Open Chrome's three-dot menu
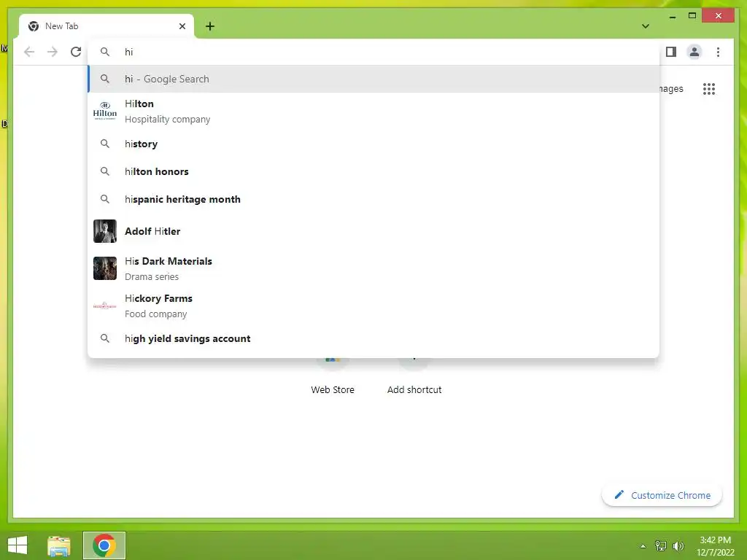 coord(718,52)
